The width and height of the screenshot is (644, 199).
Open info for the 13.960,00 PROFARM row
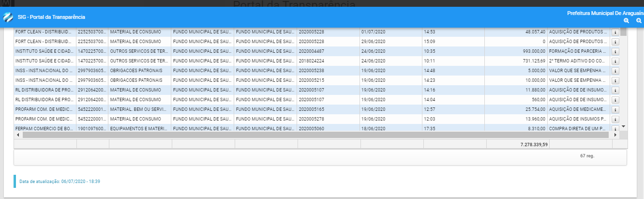[x=615, y=119]
